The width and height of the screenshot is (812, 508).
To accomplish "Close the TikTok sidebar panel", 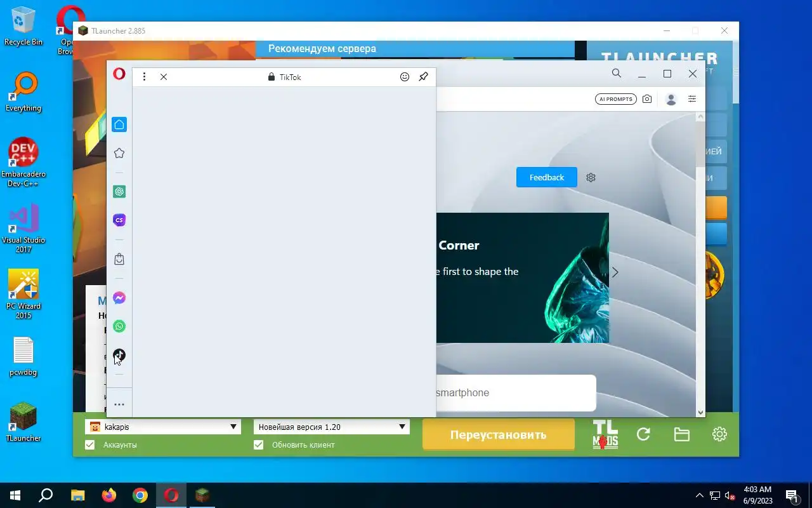I will pyautogui.click(x=164, y=77).
